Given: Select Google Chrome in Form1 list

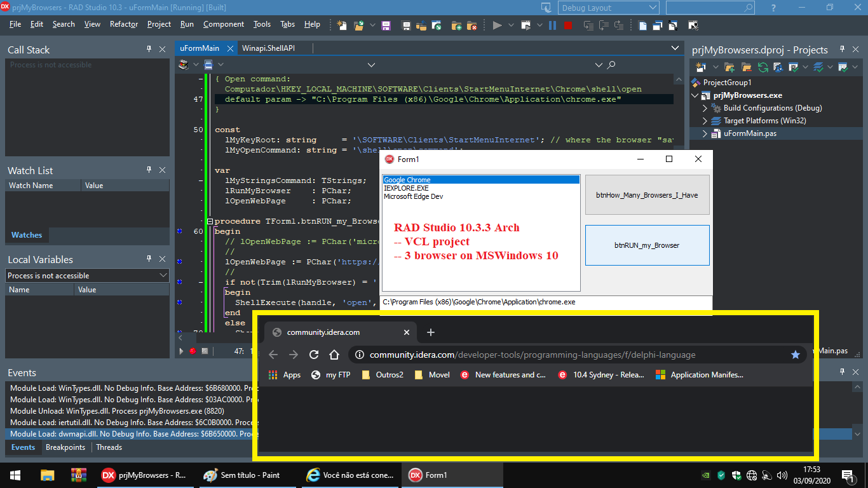Looking at the screenshot, I should coord(481,180).
